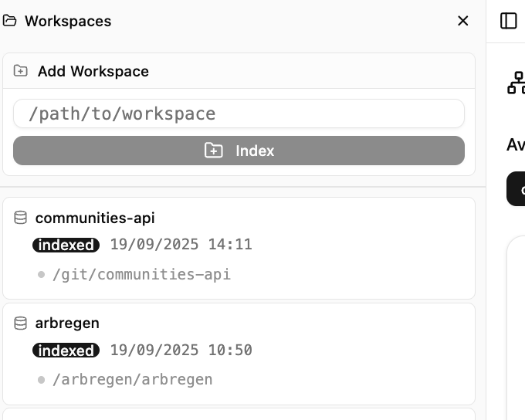Screen dimensions: 525x420
Task: Click the /arbregen/arbregen path
Action: (x=132, y=379)
